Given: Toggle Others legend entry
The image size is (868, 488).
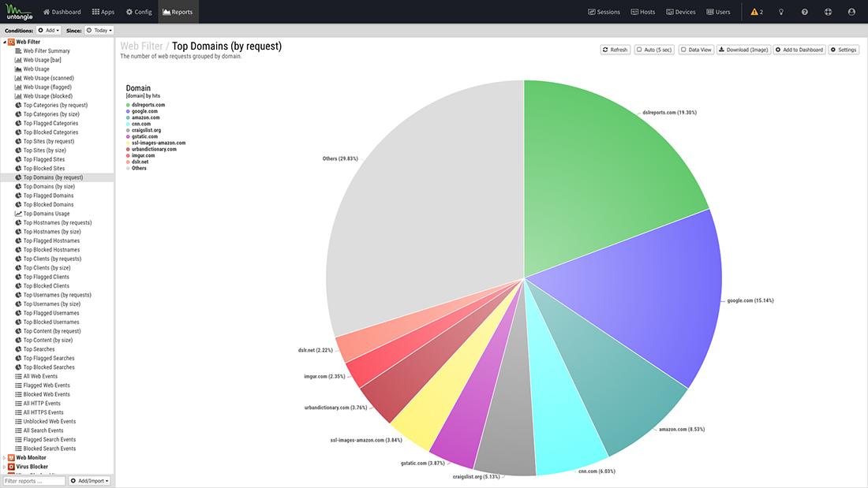Looking at the screenshot, I should (x=137, y=168).
